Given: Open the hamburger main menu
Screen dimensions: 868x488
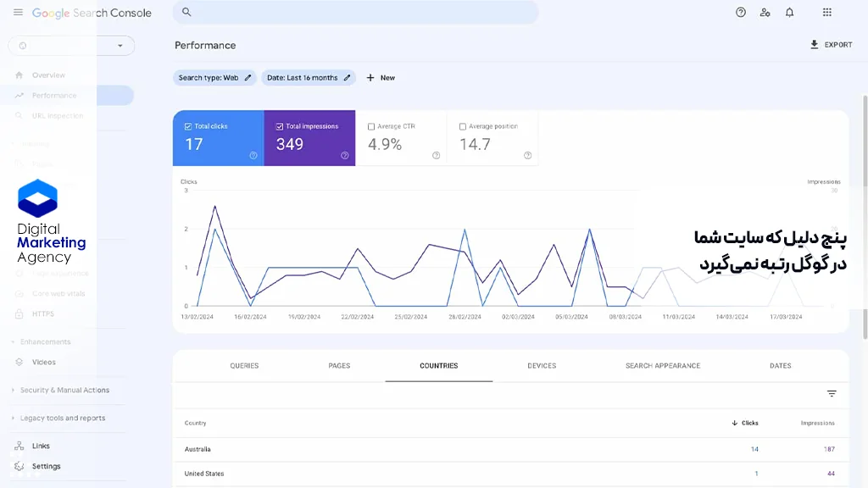Looking at the screenshot, I should [18, 13].
